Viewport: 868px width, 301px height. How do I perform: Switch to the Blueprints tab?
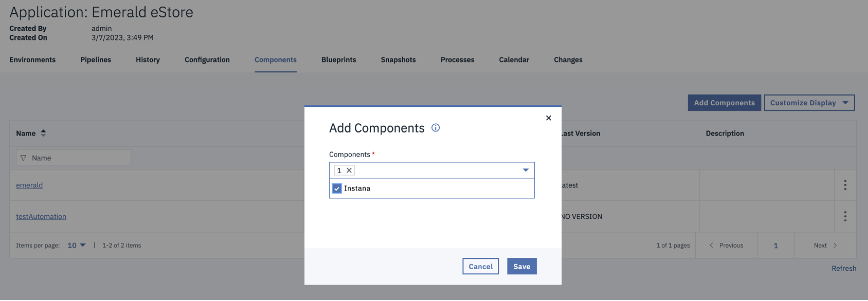point(339,60)
